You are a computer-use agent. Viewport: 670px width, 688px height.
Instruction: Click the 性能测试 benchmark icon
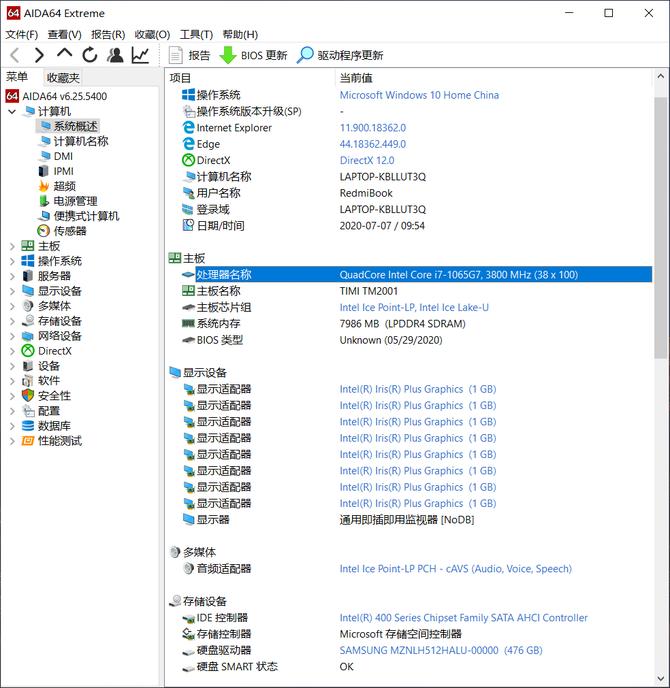click(28, 441)
